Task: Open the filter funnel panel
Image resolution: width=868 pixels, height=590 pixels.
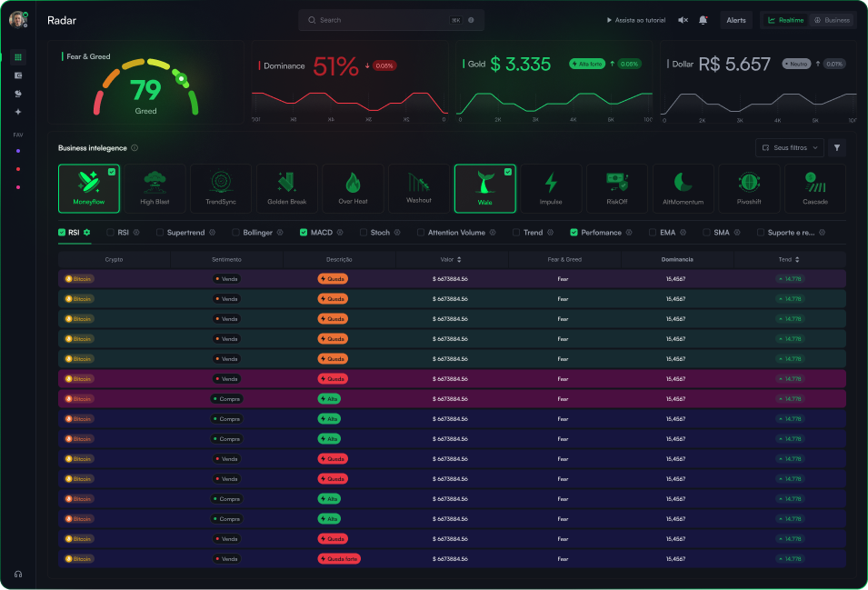Action: [836, 147]
